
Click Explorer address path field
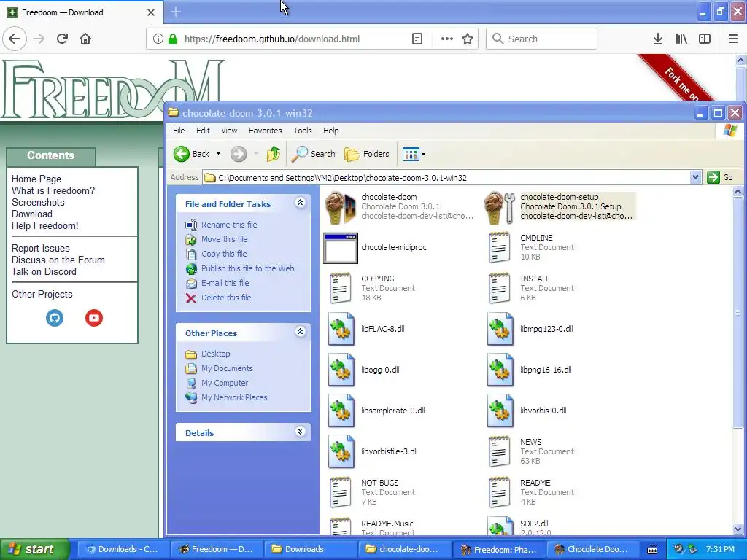[446, 178]
